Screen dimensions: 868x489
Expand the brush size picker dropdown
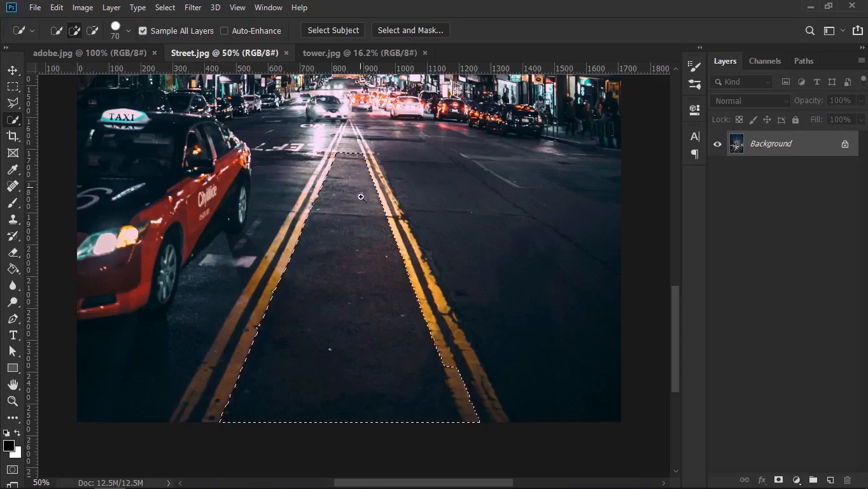click(x=129, y=31)
